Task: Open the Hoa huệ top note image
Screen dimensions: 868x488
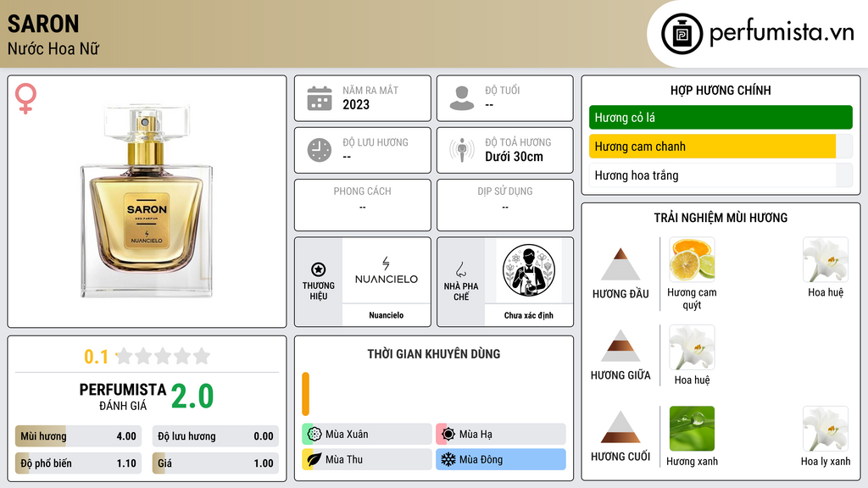Action: (826, 260)
